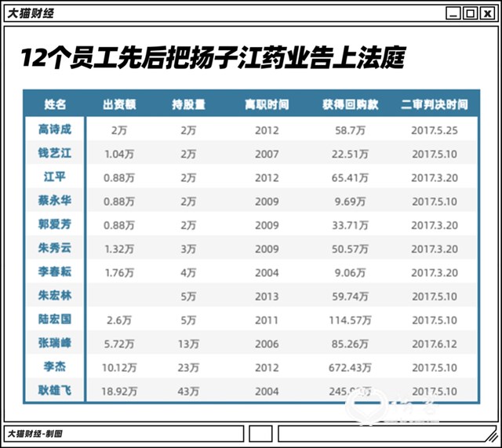Click the 85.26万 buyback amount
The image size is (502, 448).
pyautogui.click(x=351, y=344)
